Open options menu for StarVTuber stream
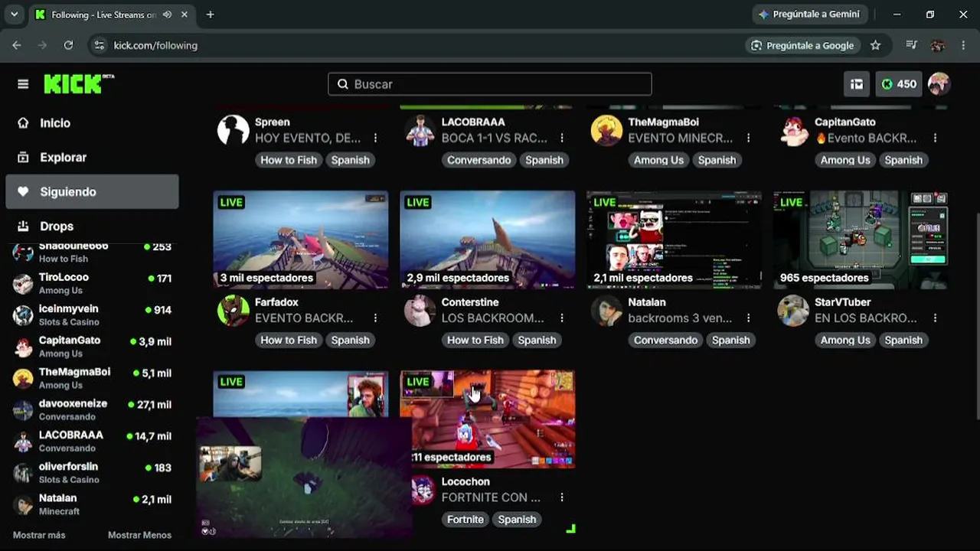This screenshot has width=980, height=551. (935, 318)
